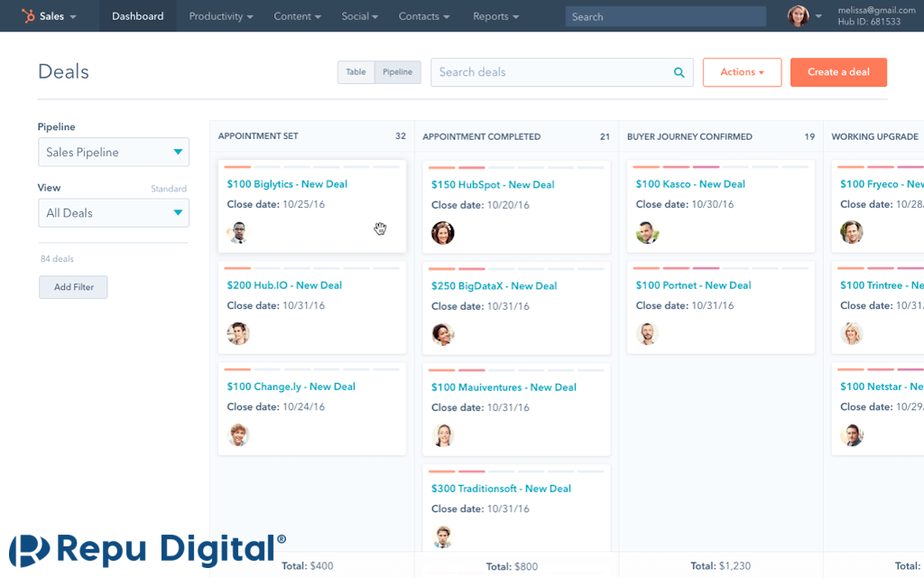
Task: Click stage progress bar on Kasco card
Action: click(721, 167)
